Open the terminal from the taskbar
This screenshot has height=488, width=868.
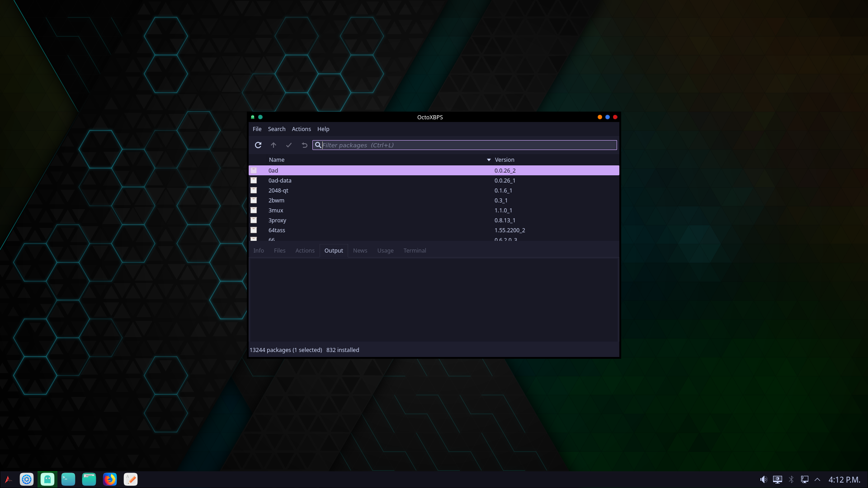coord(68,479)
